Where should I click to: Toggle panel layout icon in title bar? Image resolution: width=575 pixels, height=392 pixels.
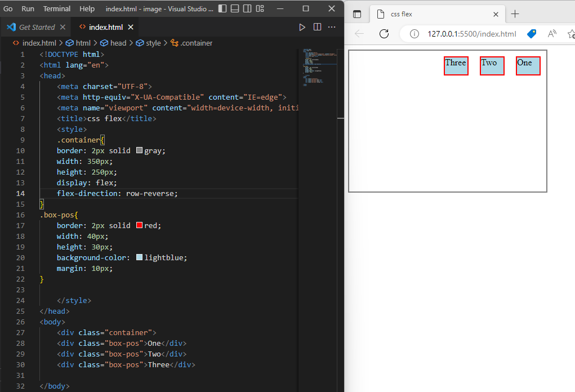click(x=235, y=8)
